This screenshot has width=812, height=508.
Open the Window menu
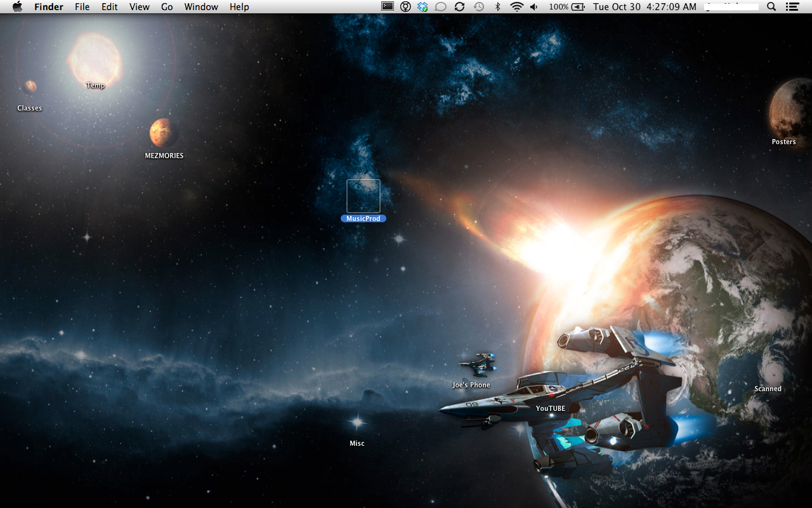201,7
